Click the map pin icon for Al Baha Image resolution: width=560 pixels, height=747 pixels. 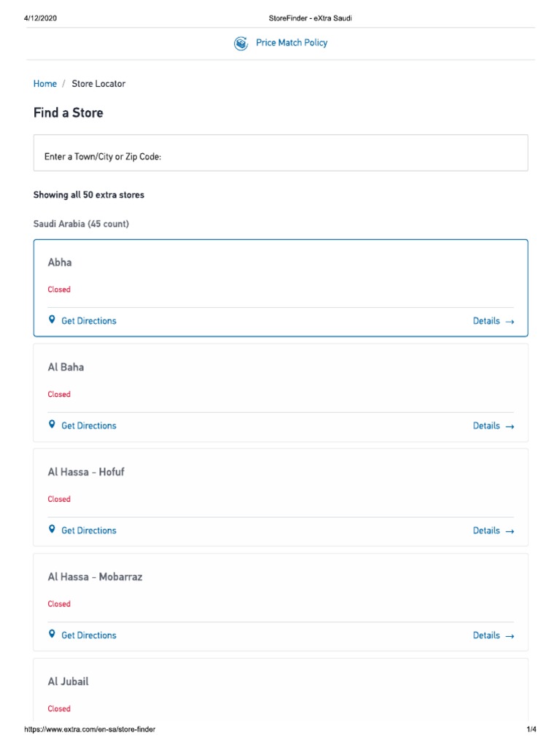52,425
